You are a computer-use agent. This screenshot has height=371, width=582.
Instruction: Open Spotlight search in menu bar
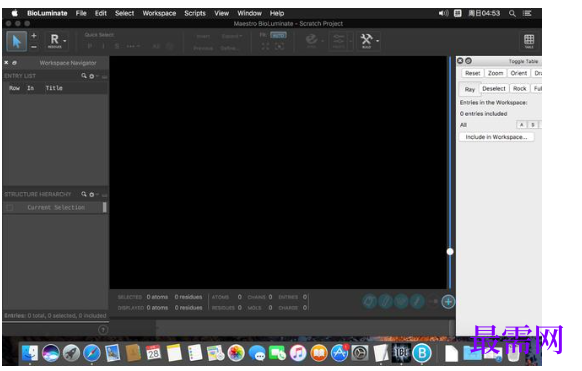pos(512,13)
